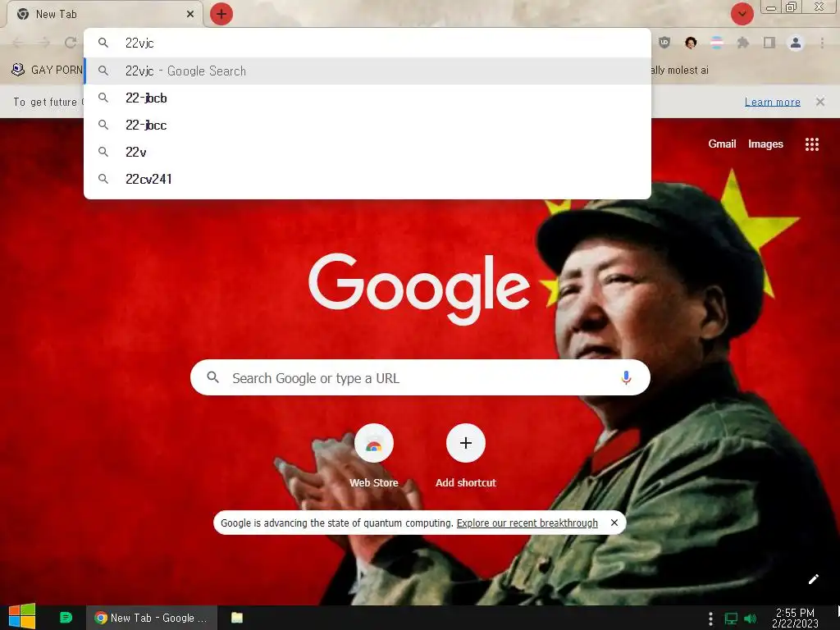840x630 pixels.
Task: Open the Google apps grid launcher
Action: click(x=811, y=144)
